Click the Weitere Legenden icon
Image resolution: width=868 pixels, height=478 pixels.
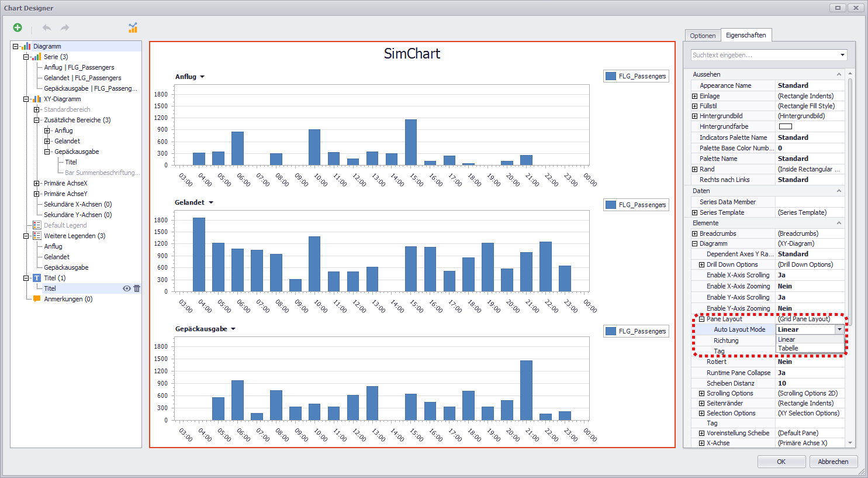pyautogui.click(x=37, y=236)
